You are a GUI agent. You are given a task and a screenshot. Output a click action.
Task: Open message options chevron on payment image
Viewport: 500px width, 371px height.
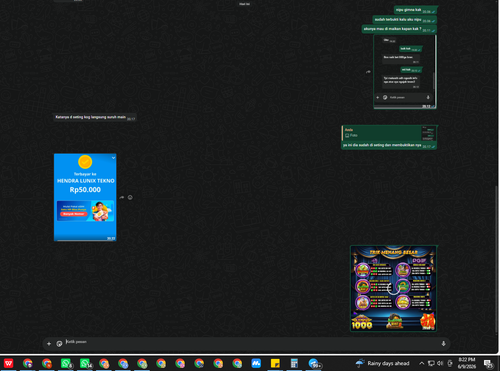pyautogui.click(x=113, y=158)
